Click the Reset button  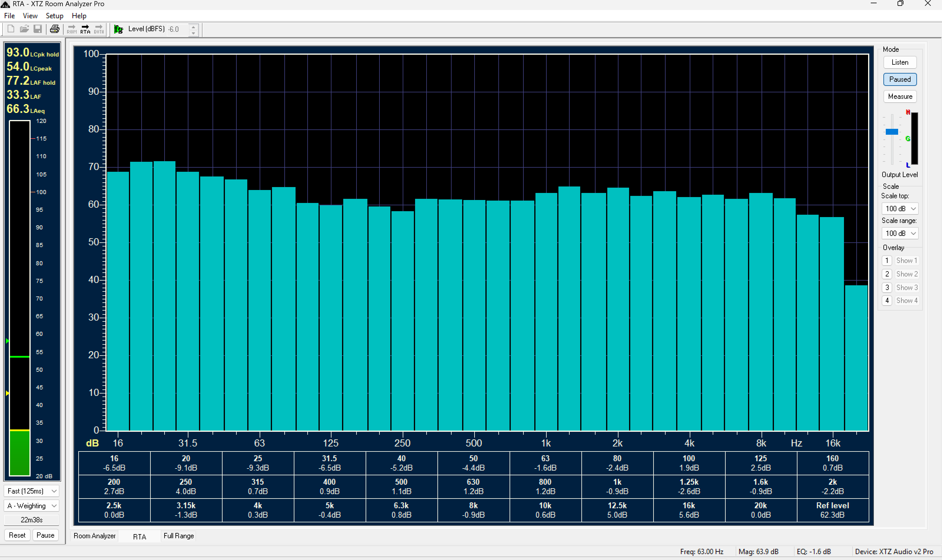[x=17, y=535]
